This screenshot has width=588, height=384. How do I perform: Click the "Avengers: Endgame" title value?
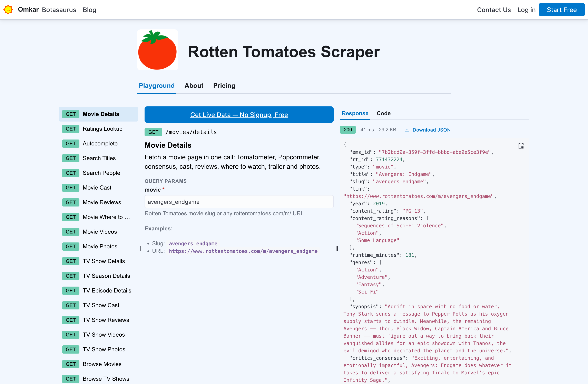point(404,174)
